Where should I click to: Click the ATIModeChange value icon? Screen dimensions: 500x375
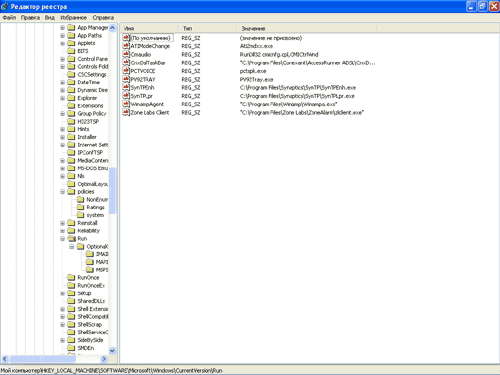tap(126, 46)
